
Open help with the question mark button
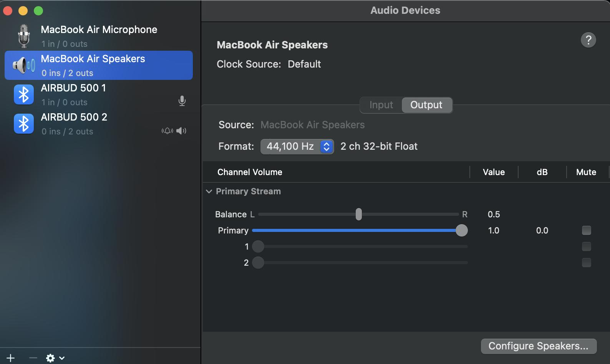click(x=588, y=40)
